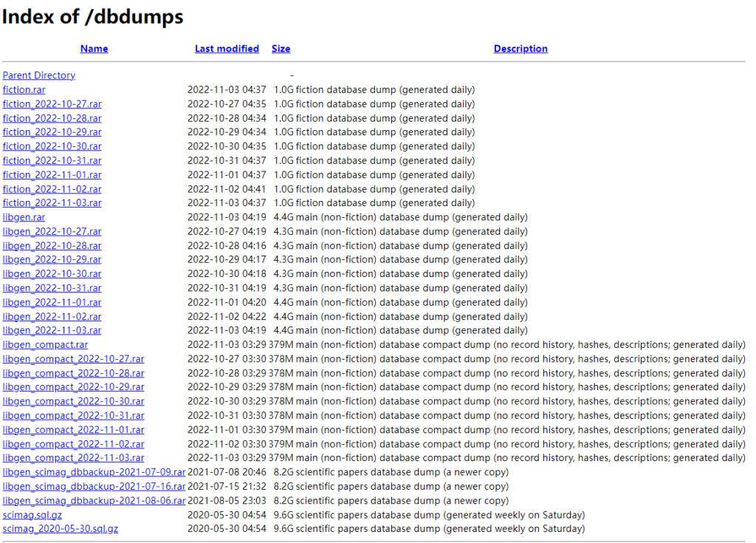Download libgen_2022-10-29.rar
This screenshot has width=756, height=543.
coord(52,259)
